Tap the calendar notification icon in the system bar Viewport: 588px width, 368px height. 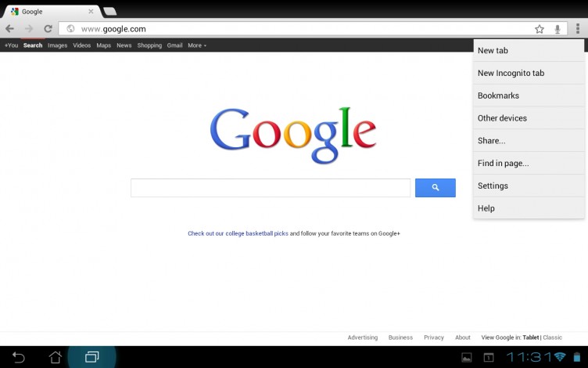[488, 357]
